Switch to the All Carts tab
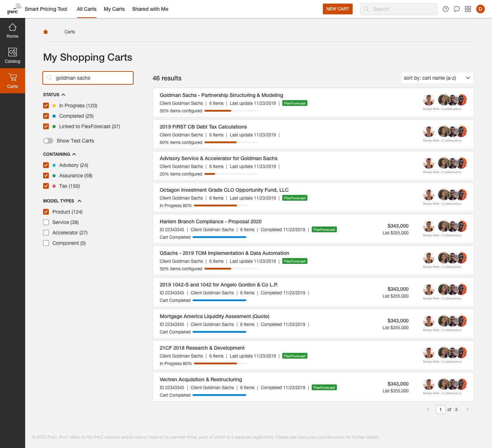This screenshot has height=448, width=492. (87, 9)
